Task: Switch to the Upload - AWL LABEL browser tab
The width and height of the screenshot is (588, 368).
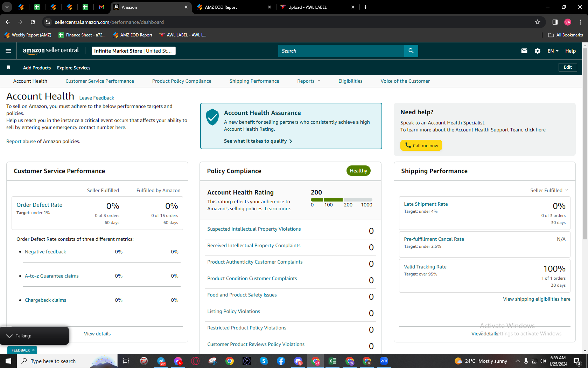Action: 317,7
